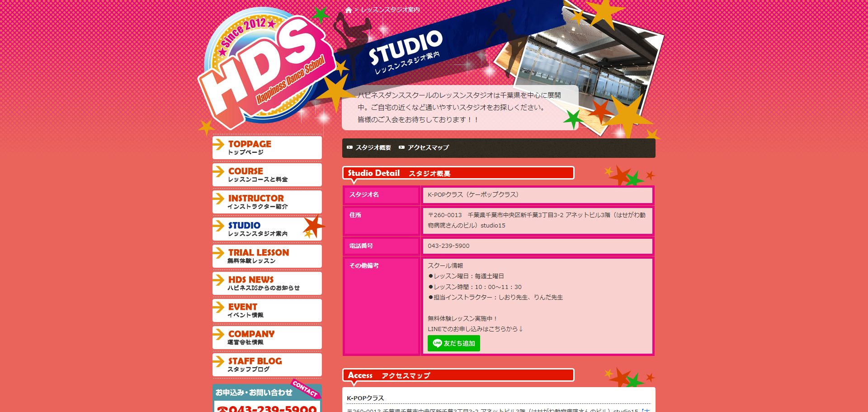Click the small arrow icon before アクセスマップ
The width and height of the screenshot is (868, 412).
click(401, 147)
